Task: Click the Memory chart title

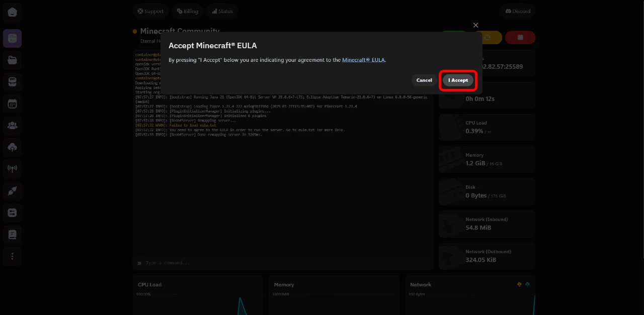Action: pos(284,285)
